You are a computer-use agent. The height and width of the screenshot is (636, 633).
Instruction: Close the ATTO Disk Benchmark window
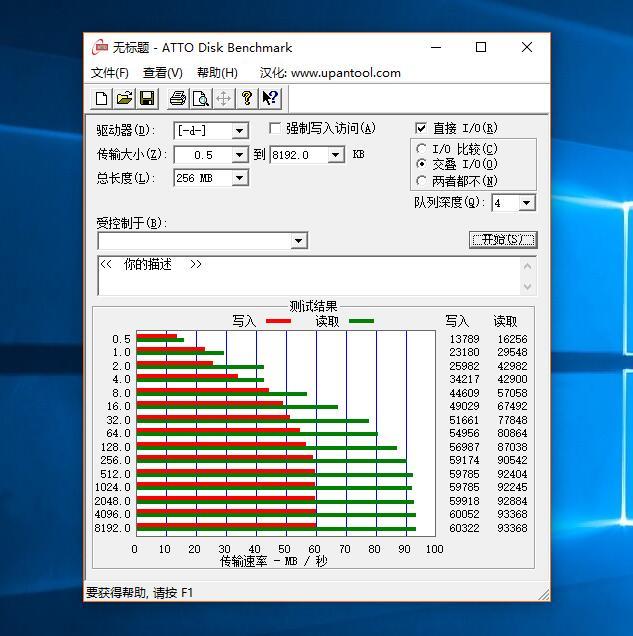click(x=527, y=47)
